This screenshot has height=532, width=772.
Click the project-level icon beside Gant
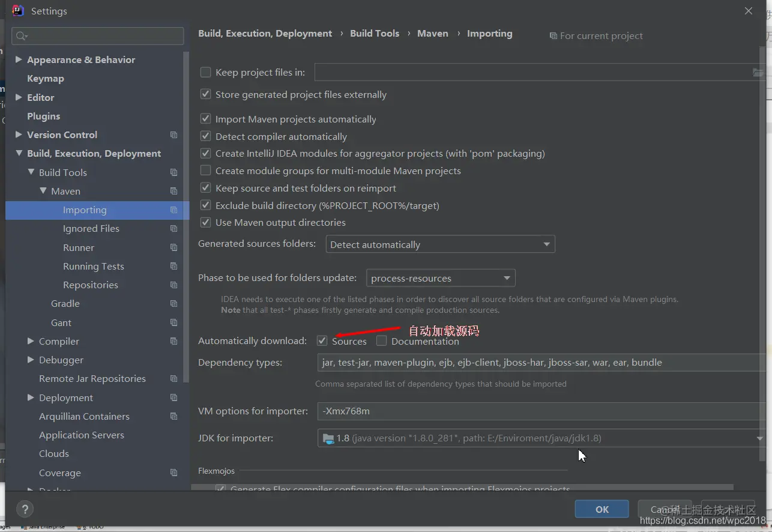click(173, 322)
